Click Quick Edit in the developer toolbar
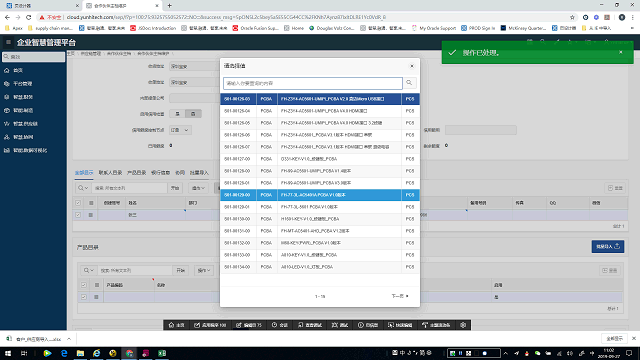The image size is (640, 360). [x=400, y=325]
